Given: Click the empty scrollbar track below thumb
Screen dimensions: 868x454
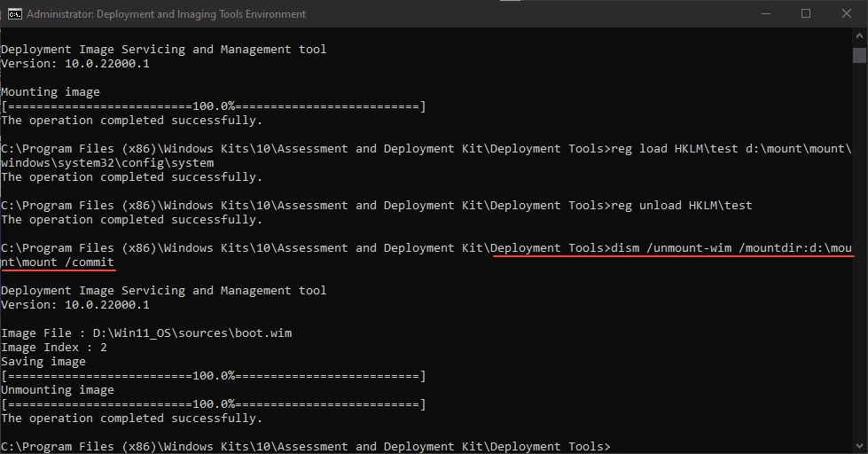Looking at the screenshot, I should (859, 266).
